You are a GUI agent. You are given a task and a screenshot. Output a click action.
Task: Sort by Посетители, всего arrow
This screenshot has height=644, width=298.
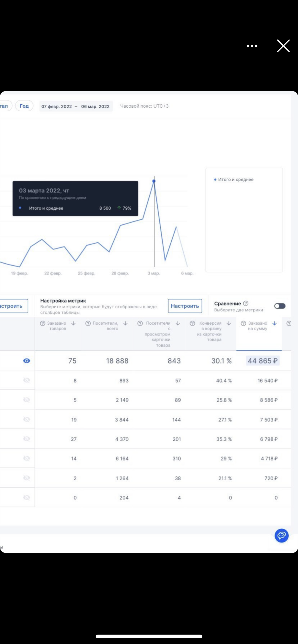125,323
